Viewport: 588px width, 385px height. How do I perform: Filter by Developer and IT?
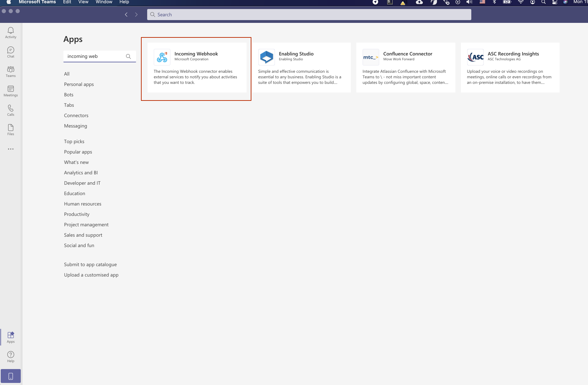(82, 183)
